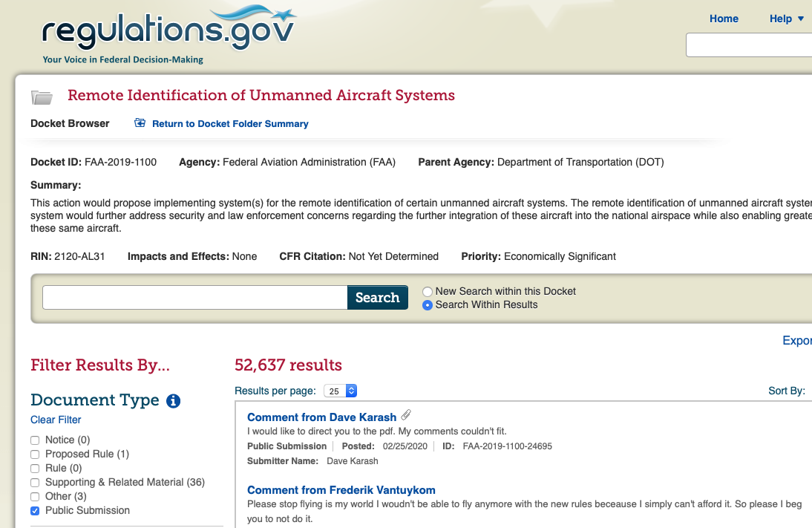The height and width of the screenshot is (528, 812).
Task: Open the Help menu
Action: pos(780,19)
